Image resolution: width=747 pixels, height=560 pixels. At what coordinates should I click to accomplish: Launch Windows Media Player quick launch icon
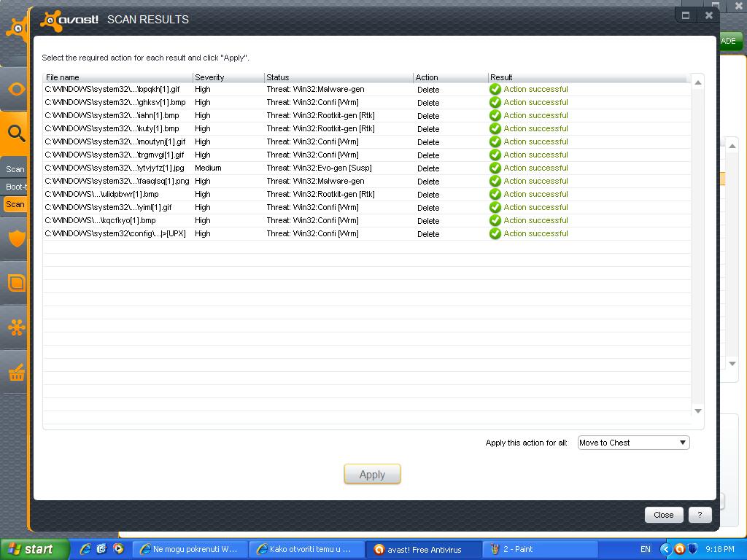pyautogui.click(x=118, y=549)
